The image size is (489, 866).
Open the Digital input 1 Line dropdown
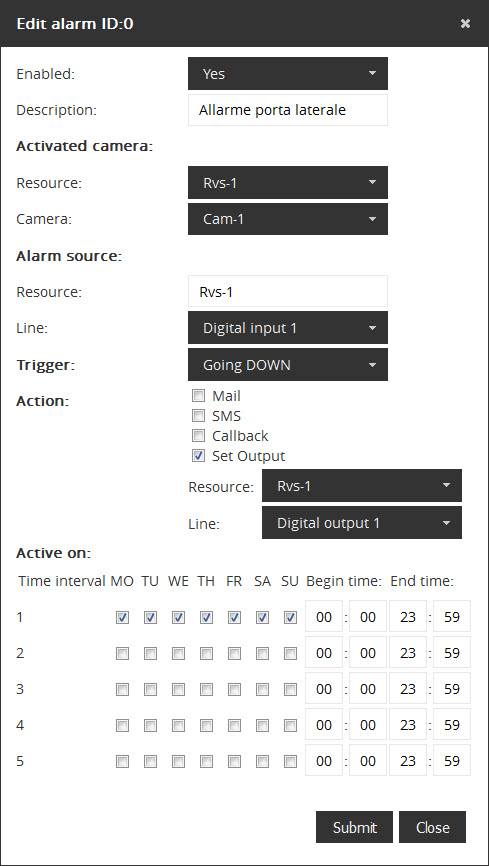coord(288,328)
